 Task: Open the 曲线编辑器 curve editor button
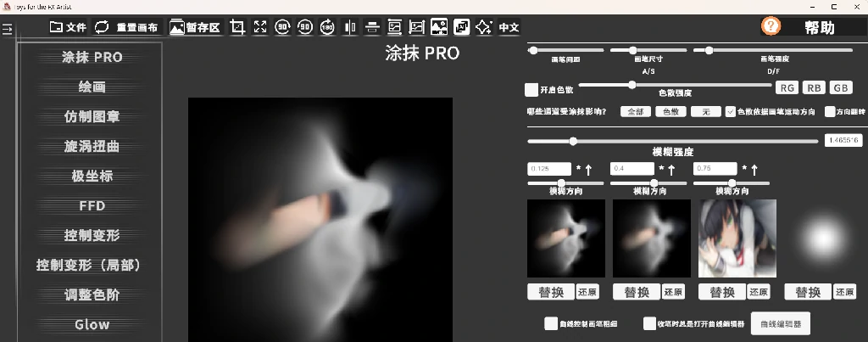click(780, 323)
